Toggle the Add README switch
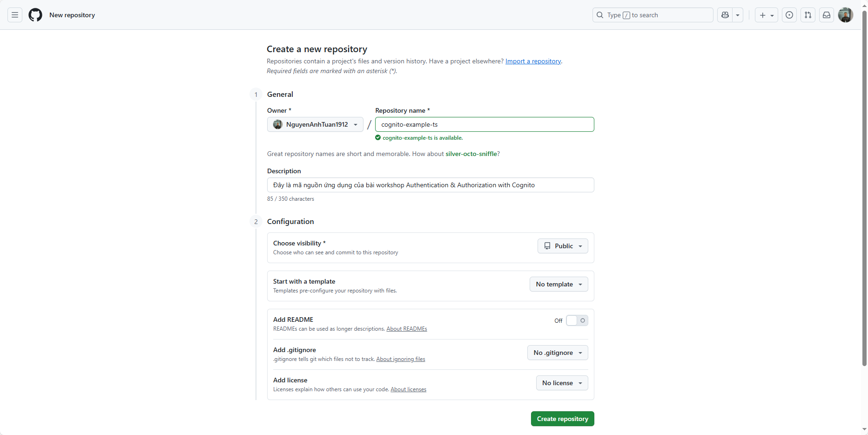Viewport: 868px width, 435px height. pyautogui.click(x=577, y=320)
